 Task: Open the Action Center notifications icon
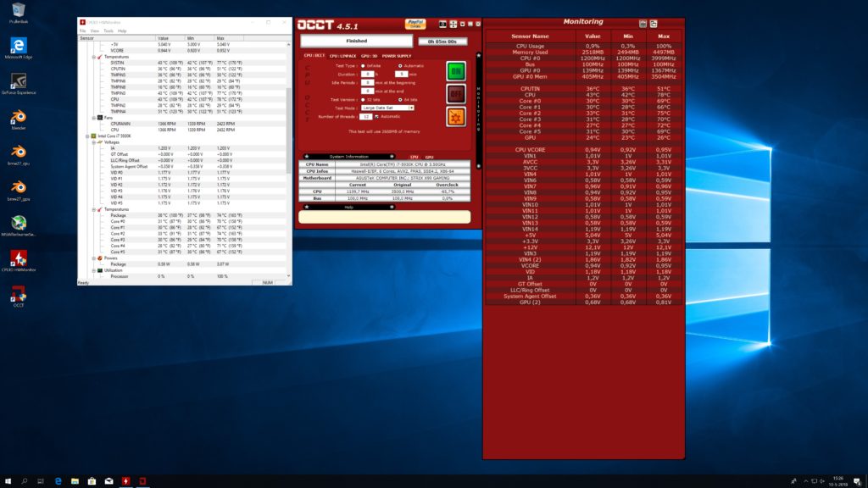coord(857,481)
